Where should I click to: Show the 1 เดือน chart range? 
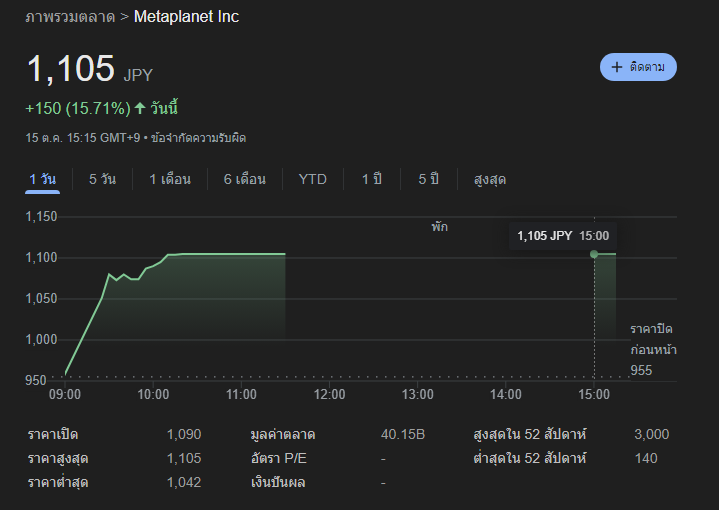point(169,179)
